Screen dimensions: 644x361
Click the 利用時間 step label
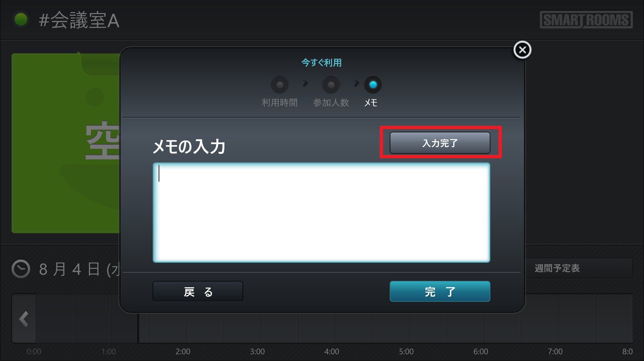click(x=279, y=103)
